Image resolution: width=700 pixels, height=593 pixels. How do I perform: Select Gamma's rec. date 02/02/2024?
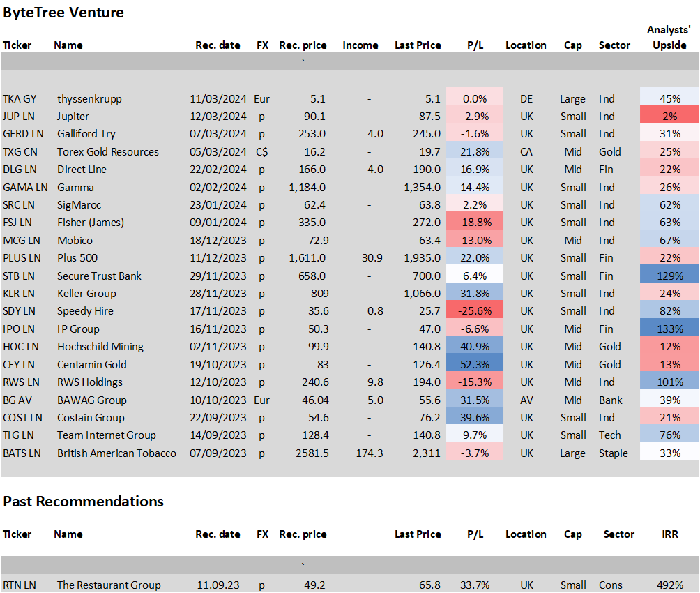[218, 188]
